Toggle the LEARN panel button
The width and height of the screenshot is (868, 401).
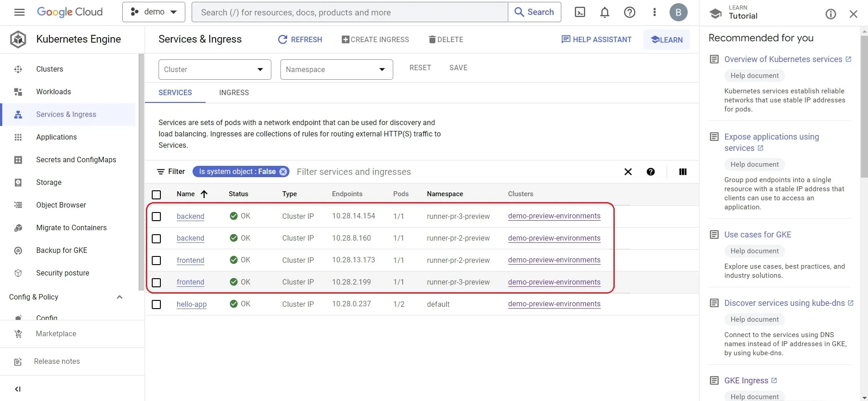666,39
